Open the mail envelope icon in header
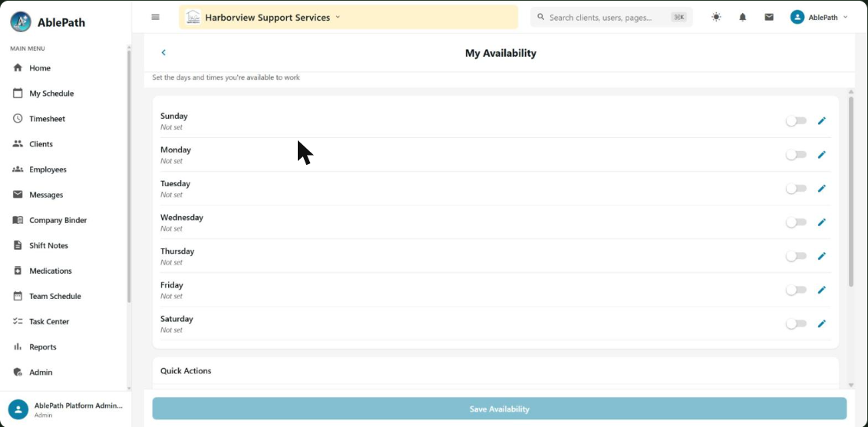The image size is (868, 427). 769,17
